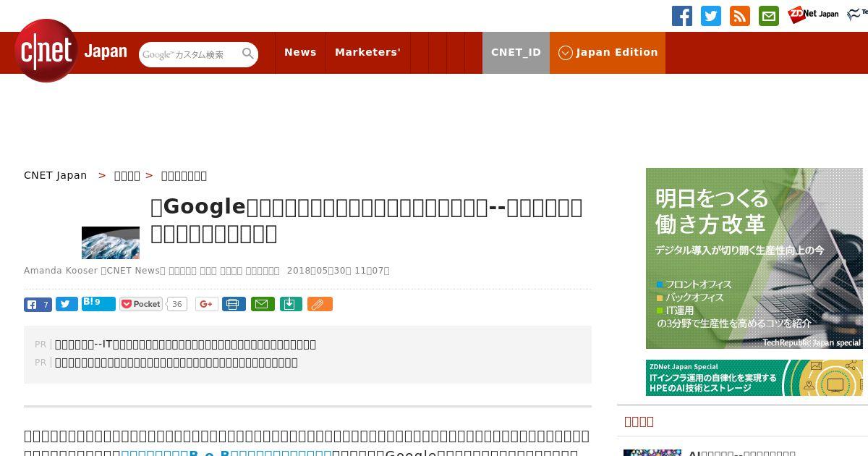868x456 pixels.
Task: Expand the Japan Edition dropdown
Action: tap(608, 52)
